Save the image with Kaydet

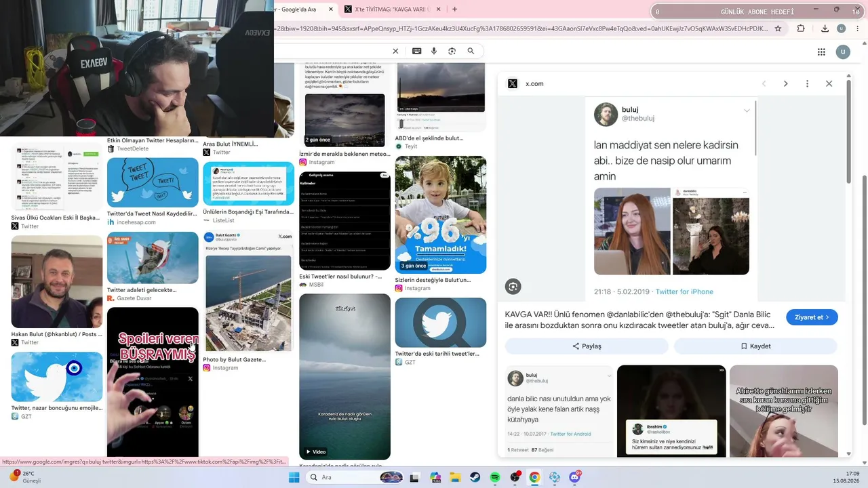(756, 346)
